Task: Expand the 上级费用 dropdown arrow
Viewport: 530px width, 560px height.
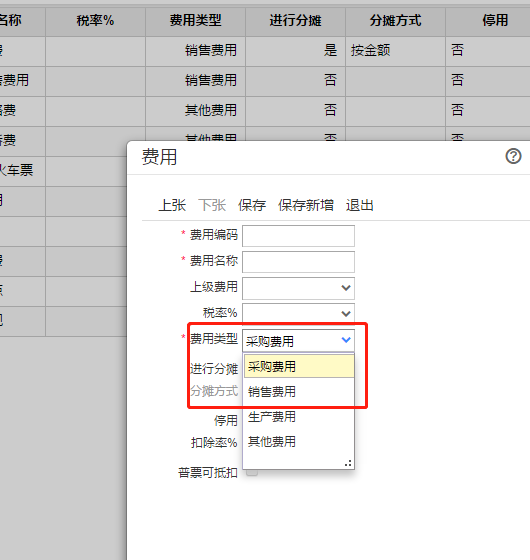Action: (346, 288)
